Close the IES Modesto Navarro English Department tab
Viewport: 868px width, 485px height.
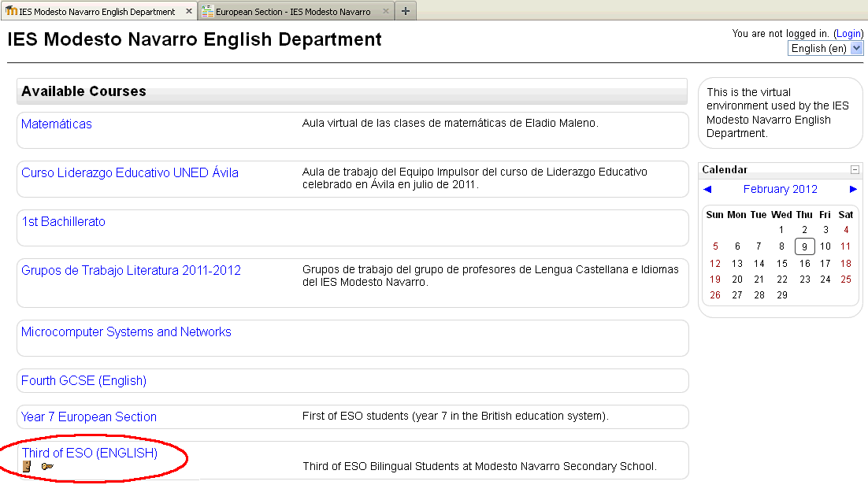click(x=188, y=12)
